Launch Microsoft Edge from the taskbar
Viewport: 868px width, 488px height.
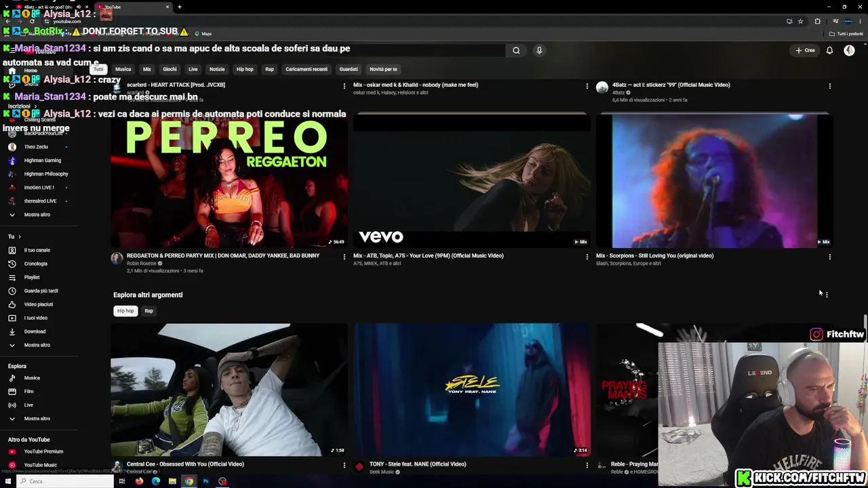[156, 481]
